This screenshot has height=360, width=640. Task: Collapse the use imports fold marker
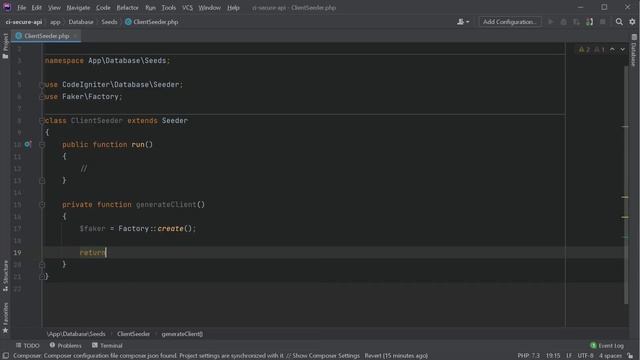pos(42,84)
